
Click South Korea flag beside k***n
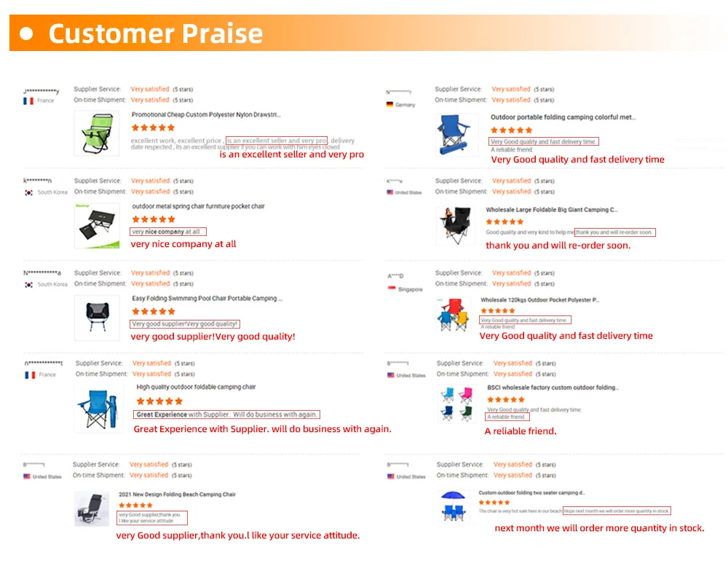click(29, 192)
